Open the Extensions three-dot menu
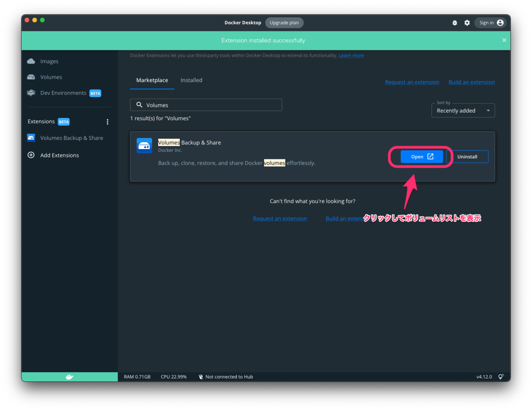The height and width of the screenshot is (410, 532). [x=107, y=122]
